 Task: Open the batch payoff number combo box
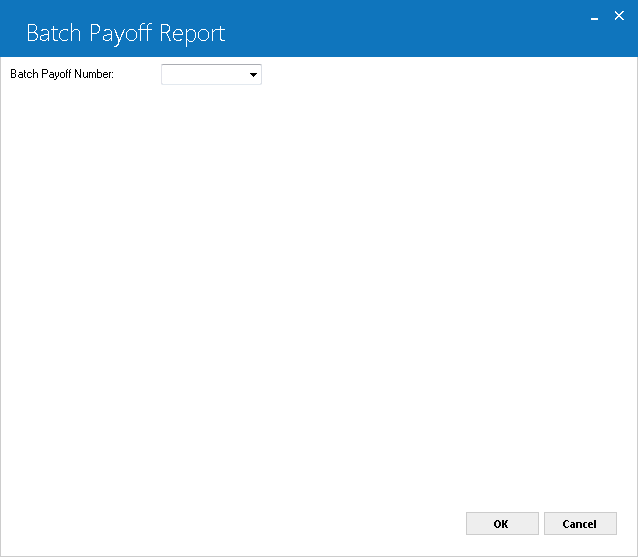[211, 74]
